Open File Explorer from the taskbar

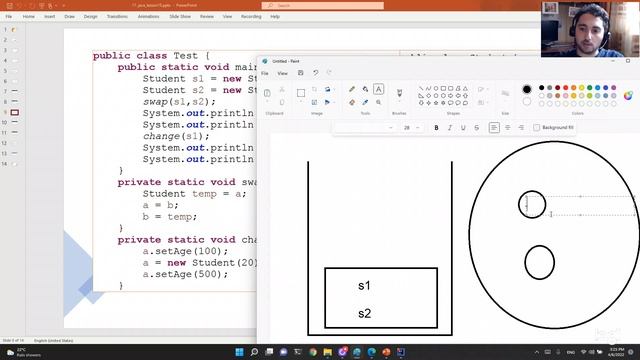[327, 352]
